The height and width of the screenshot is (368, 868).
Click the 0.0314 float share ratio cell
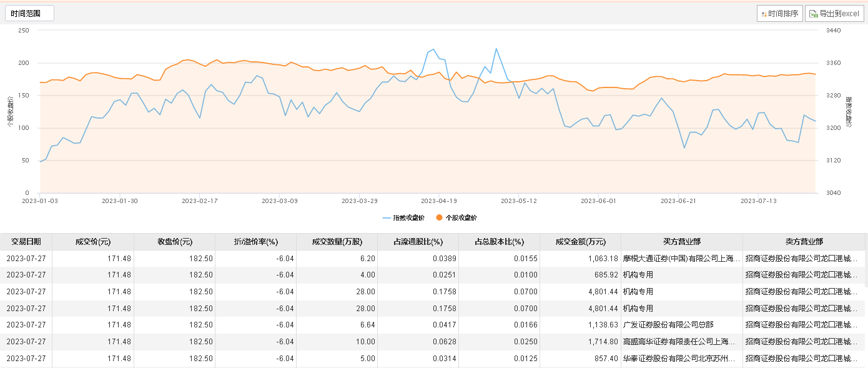[418, 359]
